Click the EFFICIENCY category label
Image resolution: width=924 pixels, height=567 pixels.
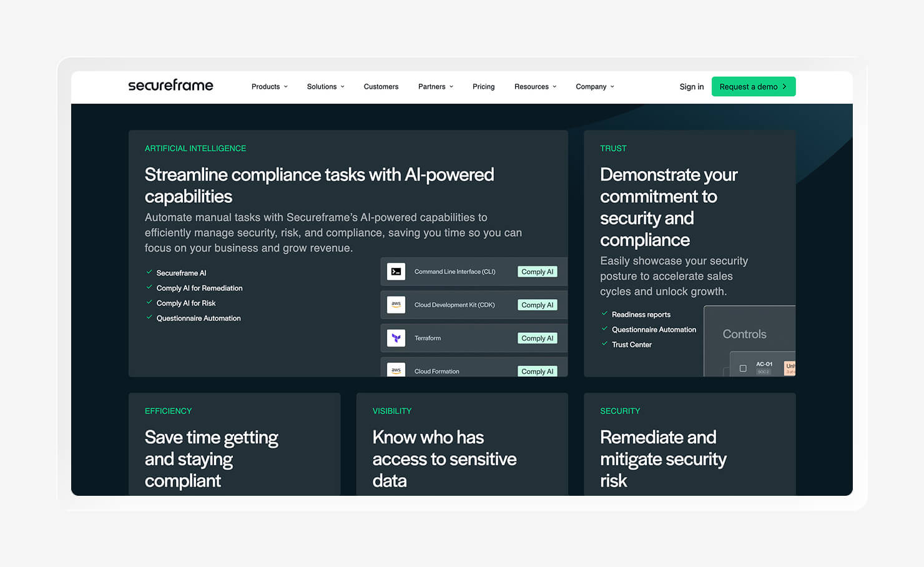pos(168,411)
